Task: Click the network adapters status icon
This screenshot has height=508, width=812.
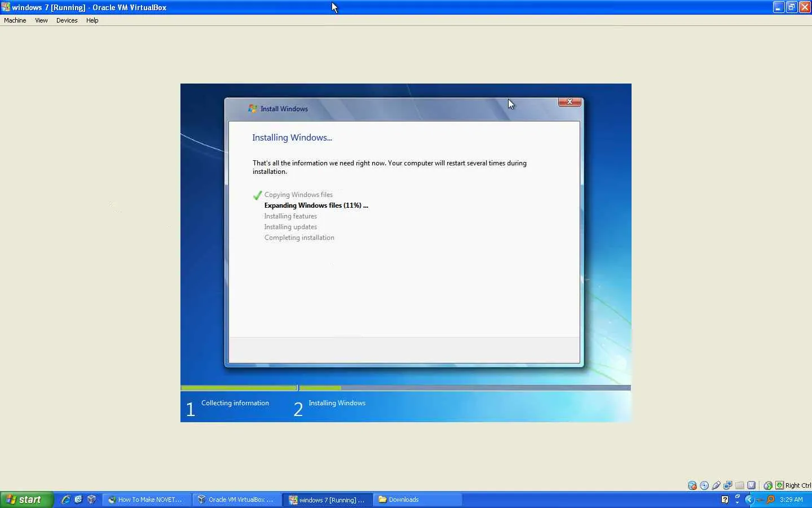Action: point(728,485)
